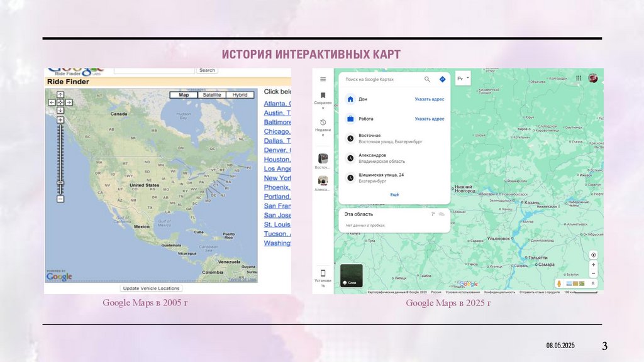Click the my-location target button

594,255
